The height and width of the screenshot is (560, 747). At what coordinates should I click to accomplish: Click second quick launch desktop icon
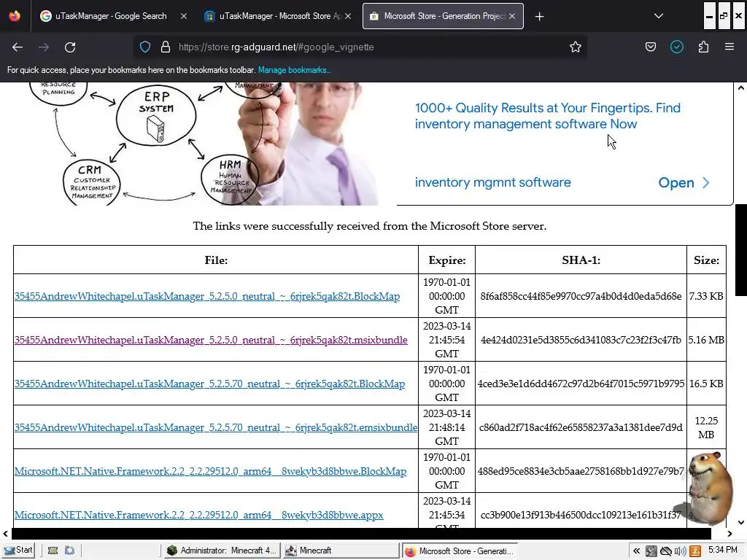[69, 551]
